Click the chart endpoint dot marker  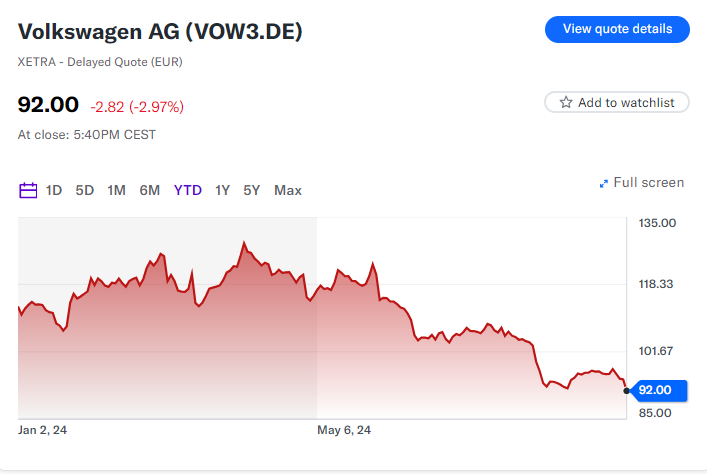(x=627, y=390)
